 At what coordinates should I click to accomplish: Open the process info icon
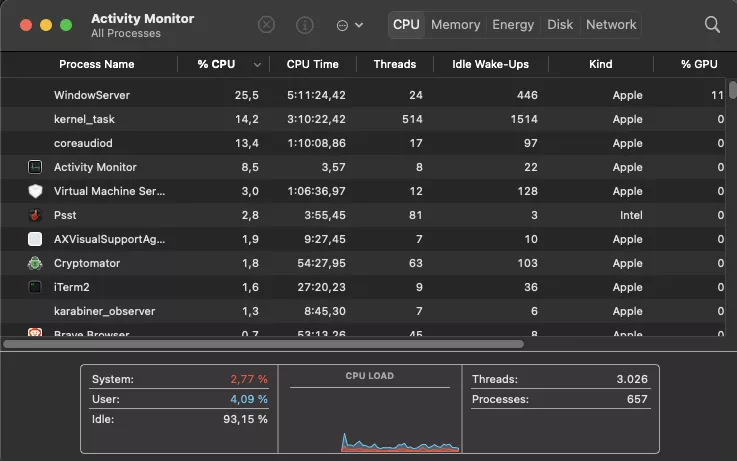click(x=305, y=25)
